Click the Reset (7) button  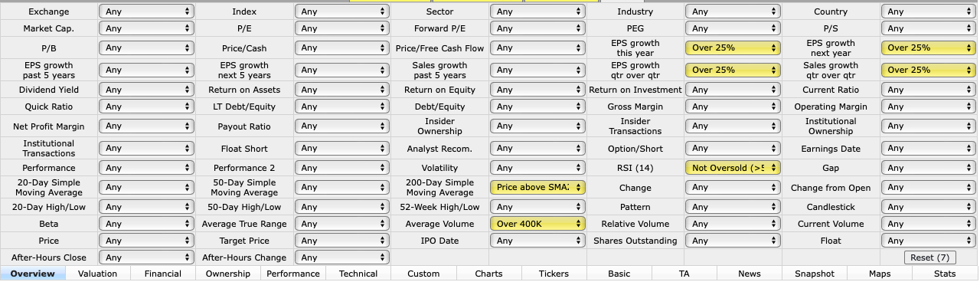tap(930, 257)
